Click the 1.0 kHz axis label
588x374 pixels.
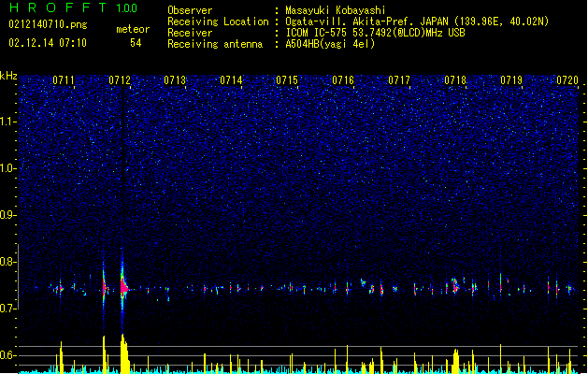[8, 168]
